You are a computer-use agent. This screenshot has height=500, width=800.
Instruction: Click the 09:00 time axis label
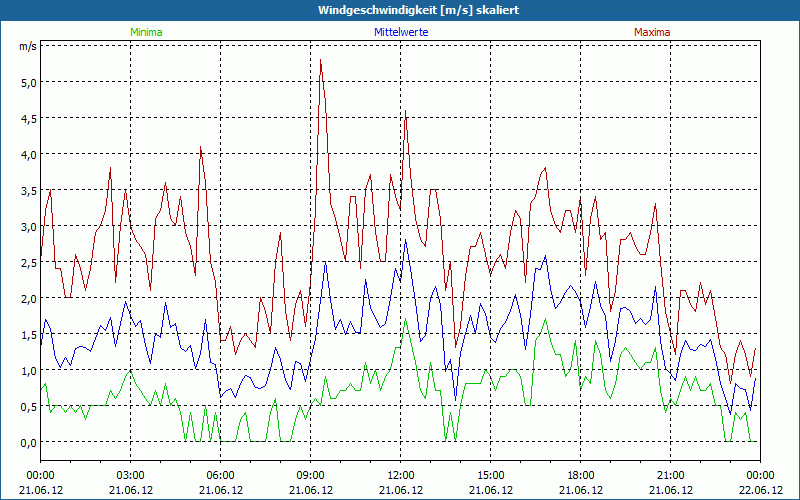coord(311,476)
